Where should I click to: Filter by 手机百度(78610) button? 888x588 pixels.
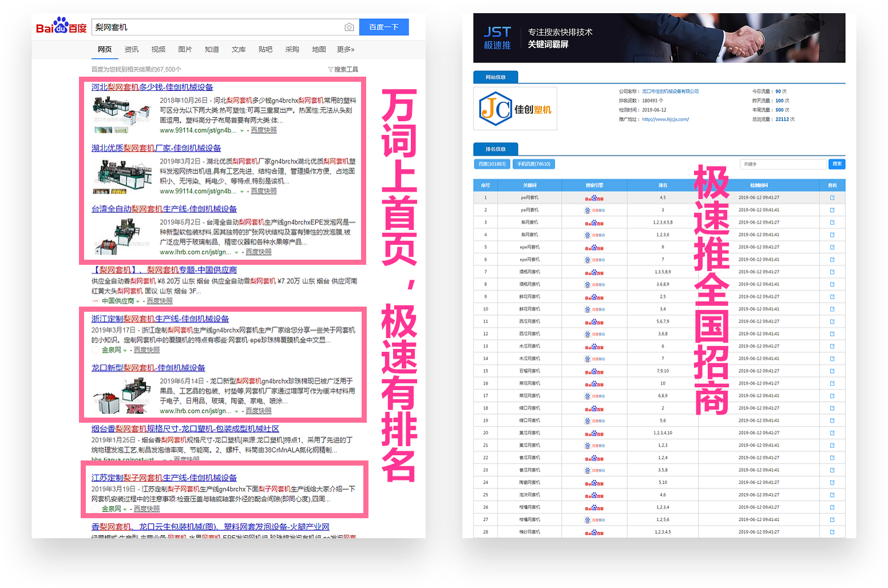click(534, 164)
